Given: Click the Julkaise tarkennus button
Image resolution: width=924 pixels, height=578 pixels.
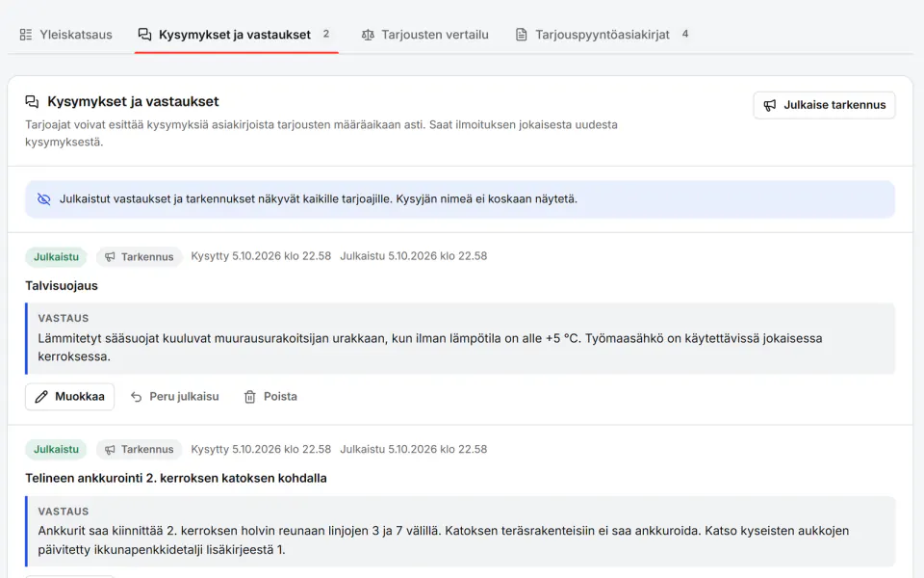Looking at the screenshot, I should (824, 105).
